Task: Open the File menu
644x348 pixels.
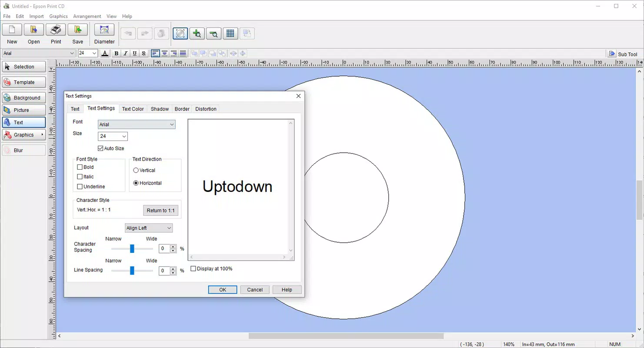Action: 7,16
